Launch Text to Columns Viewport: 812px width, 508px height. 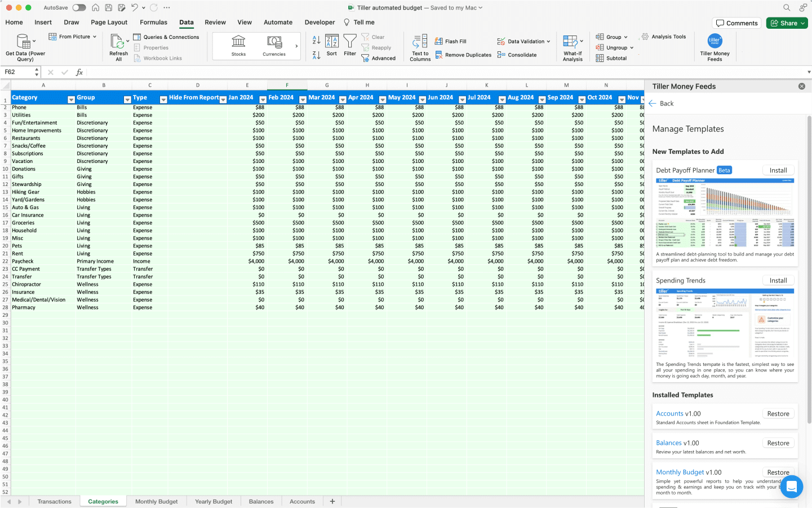pos(420,48)
